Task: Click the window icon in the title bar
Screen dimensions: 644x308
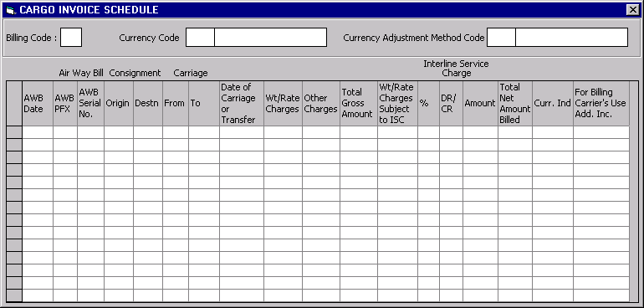Action: (x=11, y=10)
